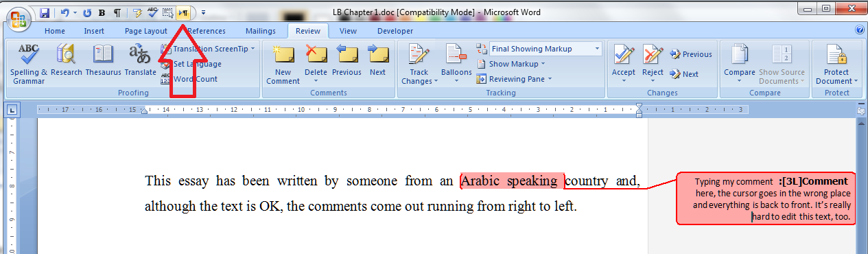Expand the Show Markup menu
The height and width of the screenshot is (254, 868).
[x=511, y=64]
